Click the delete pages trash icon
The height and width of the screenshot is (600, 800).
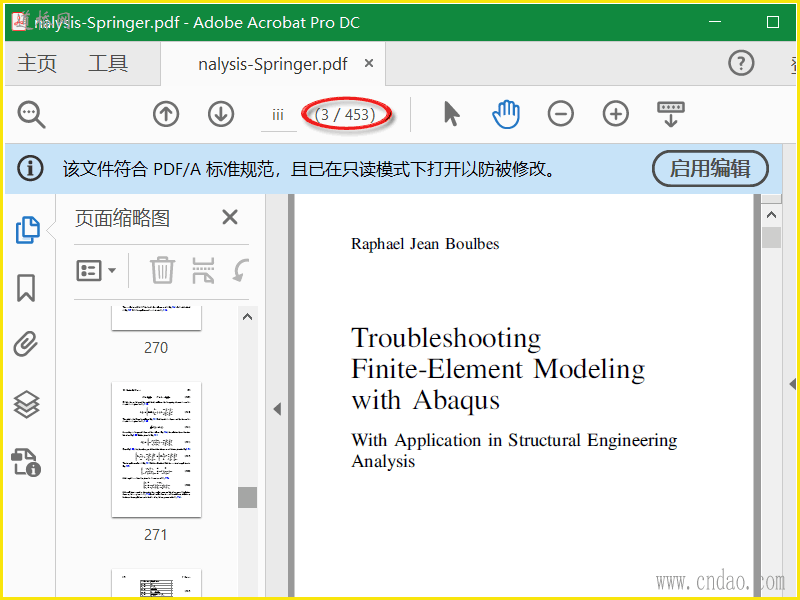click(162, 270)
